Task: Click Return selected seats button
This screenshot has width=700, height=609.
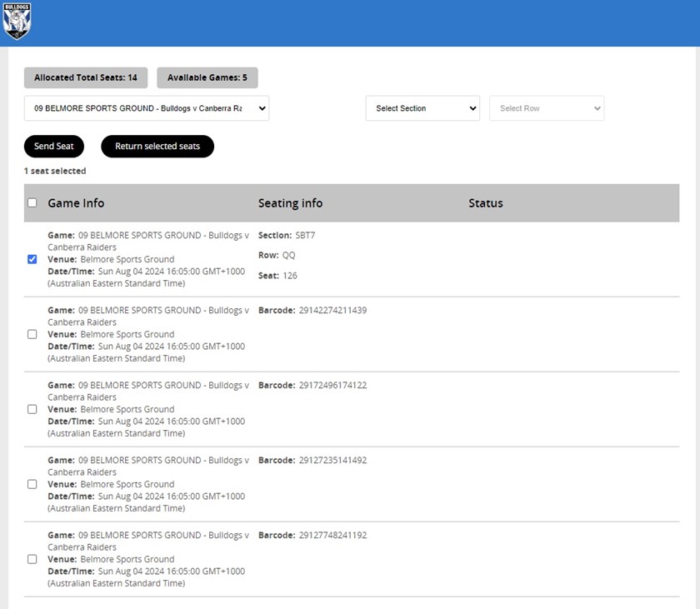Action: click(157, 147)
